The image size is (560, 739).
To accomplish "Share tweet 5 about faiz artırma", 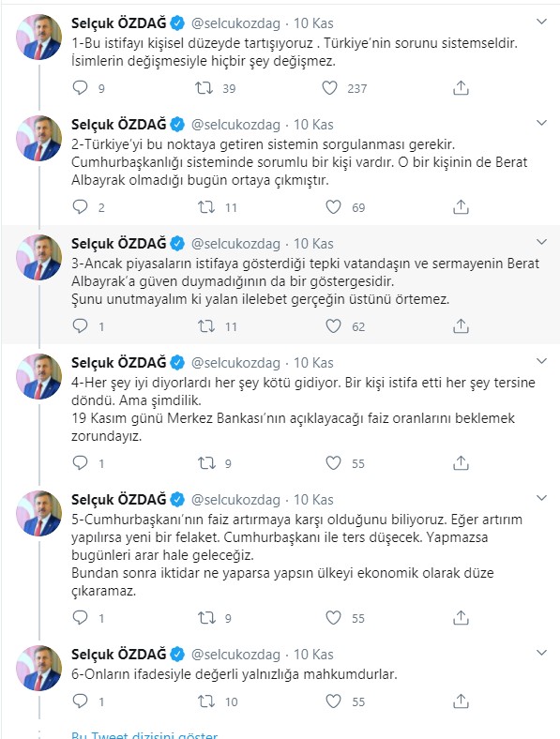I will point(461,617).
